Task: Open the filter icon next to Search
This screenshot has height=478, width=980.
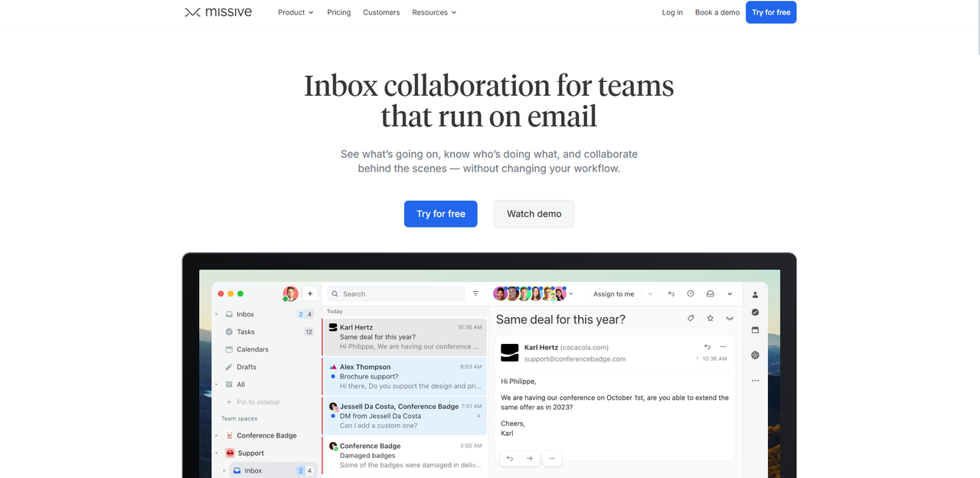Action: 475,293
